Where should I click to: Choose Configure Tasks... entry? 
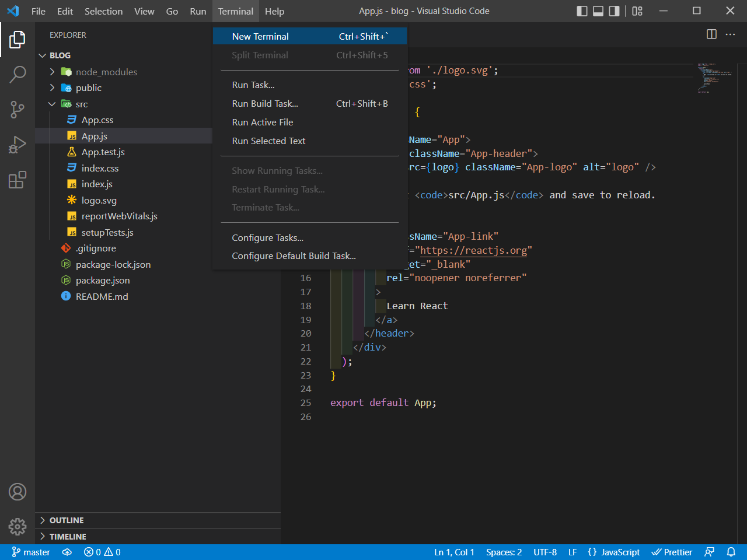tap(310, 237)
